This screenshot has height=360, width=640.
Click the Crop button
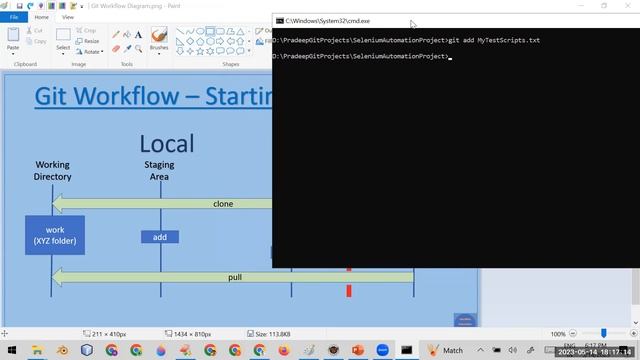pos(86,31)
